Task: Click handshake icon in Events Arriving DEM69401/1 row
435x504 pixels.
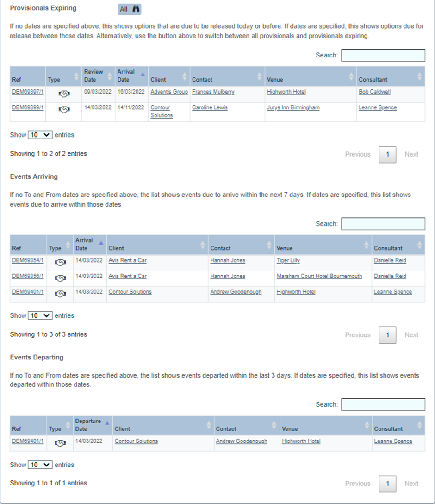Action: (60, 294)
